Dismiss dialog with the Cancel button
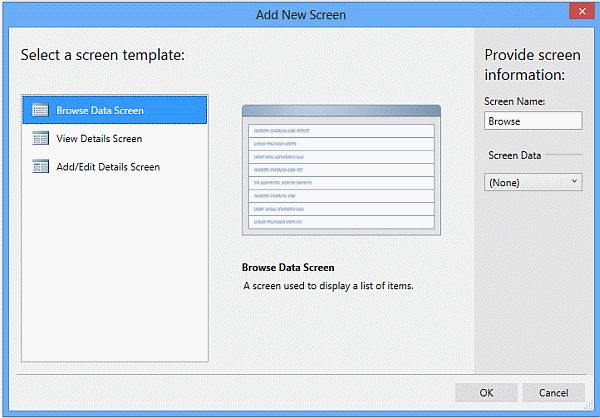 pyautogui.click(x=553, y=393)
